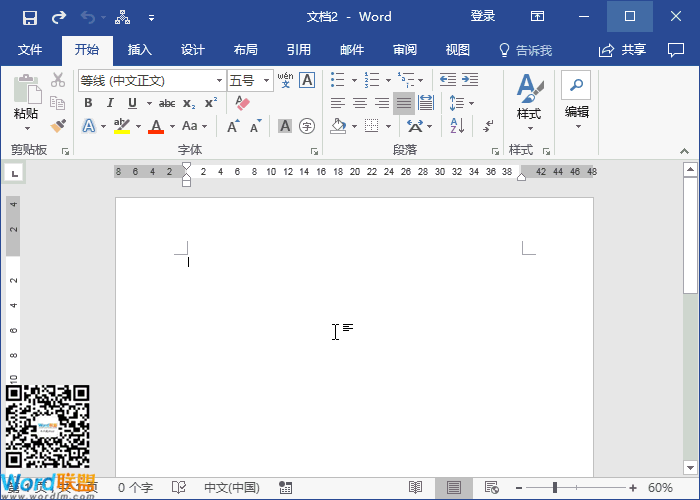Screen dimensions: 700x500
Task: Save the document with the floppy icon
Action: (30, 18)
